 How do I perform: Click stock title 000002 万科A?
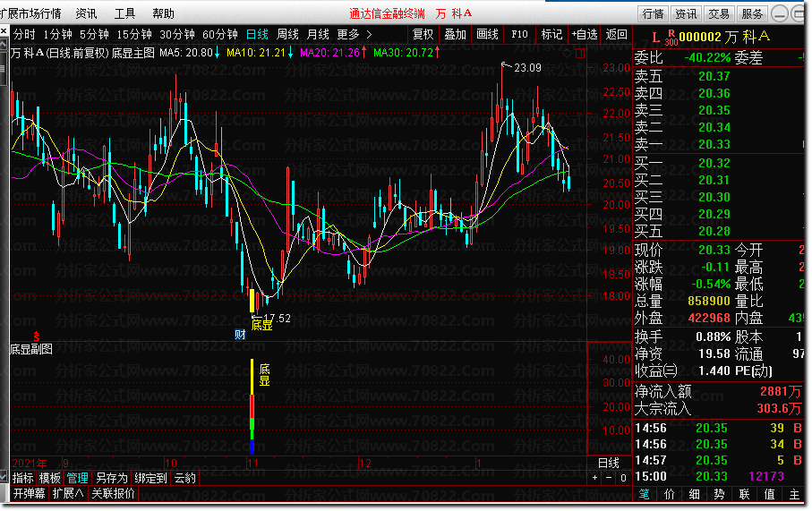(724, 37)
